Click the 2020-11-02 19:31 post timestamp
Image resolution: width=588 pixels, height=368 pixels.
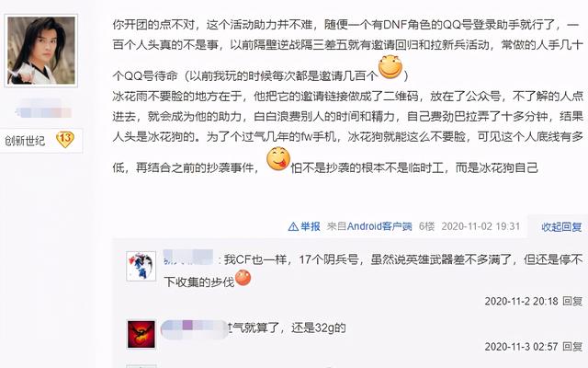481,226
